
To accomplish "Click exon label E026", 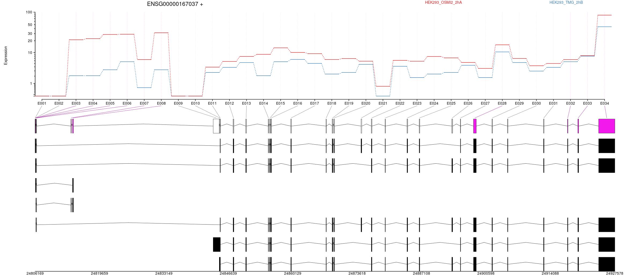I will 468,103.
